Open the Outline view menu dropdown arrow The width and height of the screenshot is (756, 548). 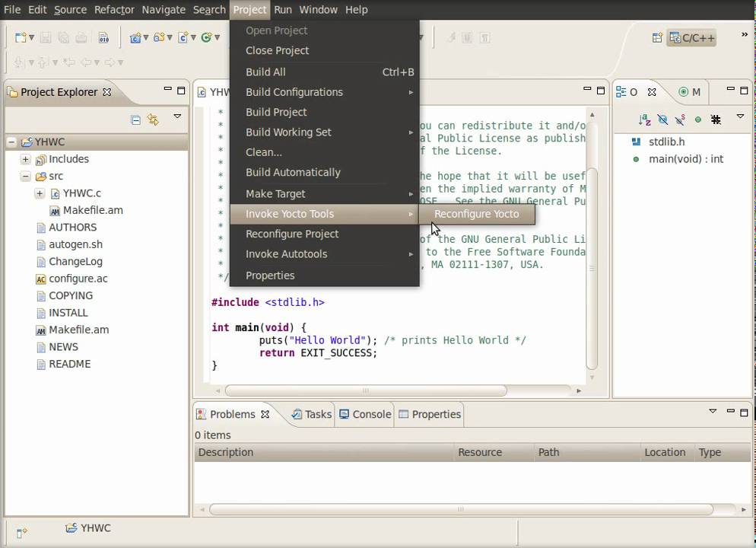pyautogui.click(x=740, y=117)
